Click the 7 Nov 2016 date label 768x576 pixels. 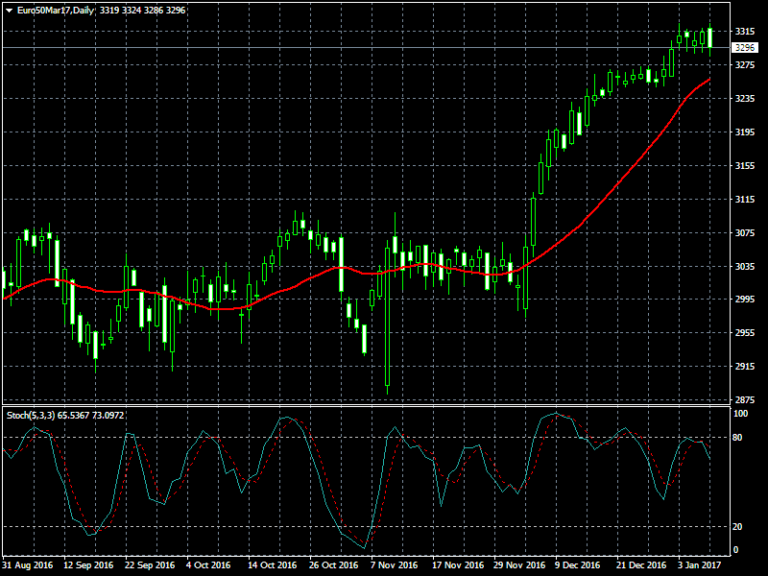point(394,565)
